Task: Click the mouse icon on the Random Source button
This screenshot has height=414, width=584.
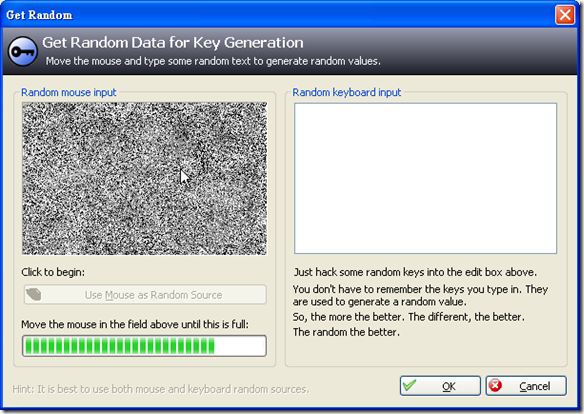Action: pos(34,294)
